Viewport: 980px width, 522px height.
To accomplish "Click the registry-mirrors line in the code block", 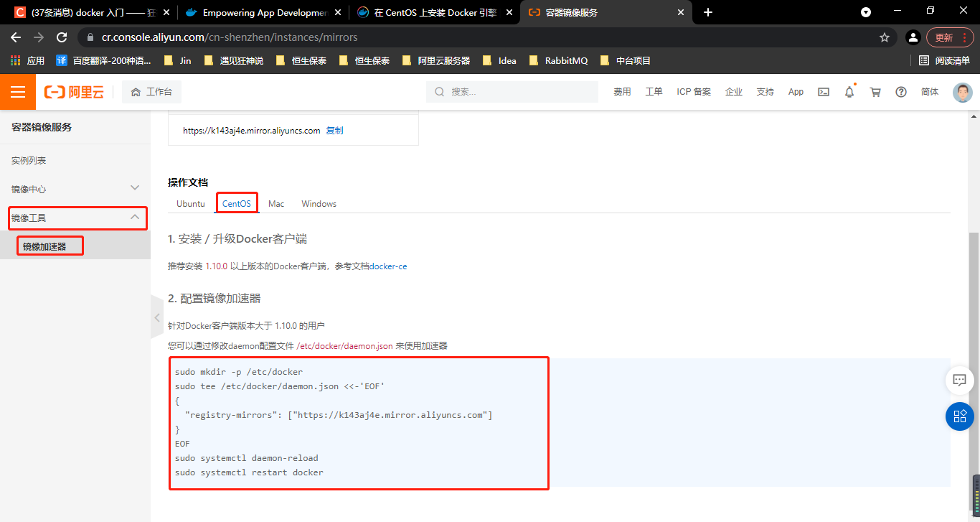I will [339, 415].
